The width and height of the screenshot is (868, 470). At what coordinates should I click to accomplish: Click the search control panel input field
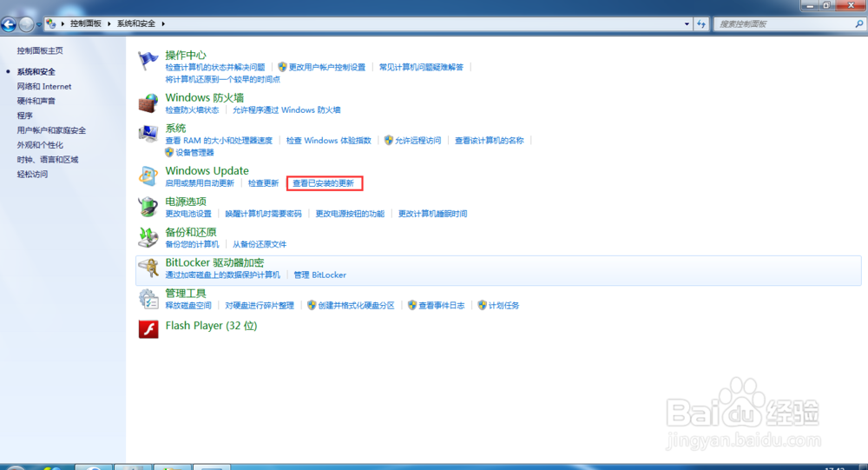point(783,23)
